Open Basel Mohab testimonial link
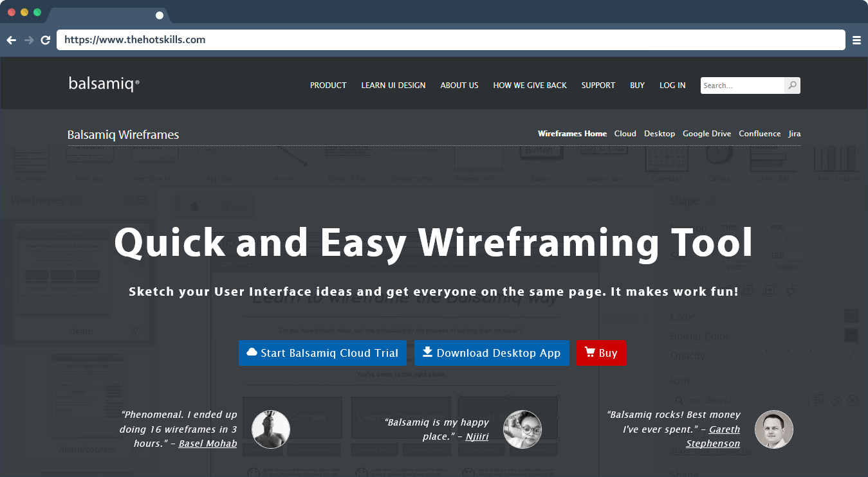 [208, 444]
